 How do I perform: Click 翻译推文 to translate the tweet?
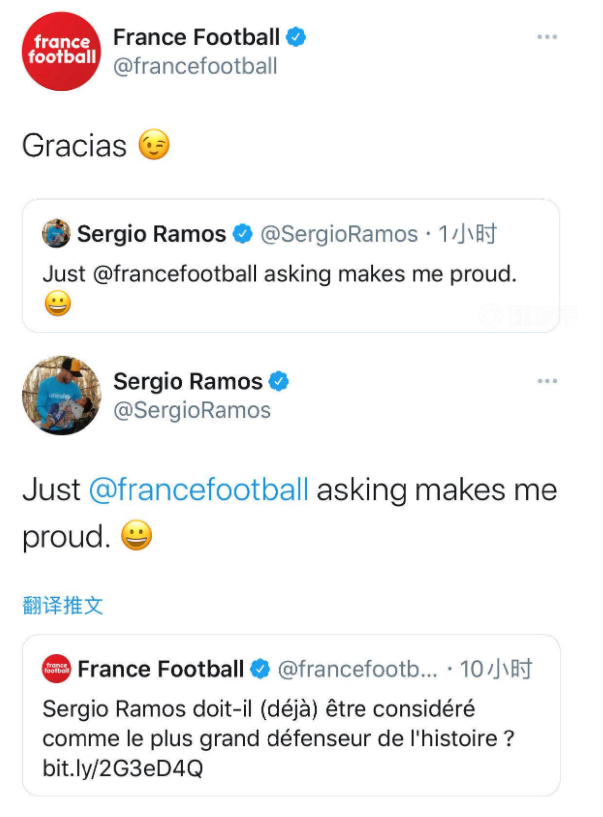point(63,605)
